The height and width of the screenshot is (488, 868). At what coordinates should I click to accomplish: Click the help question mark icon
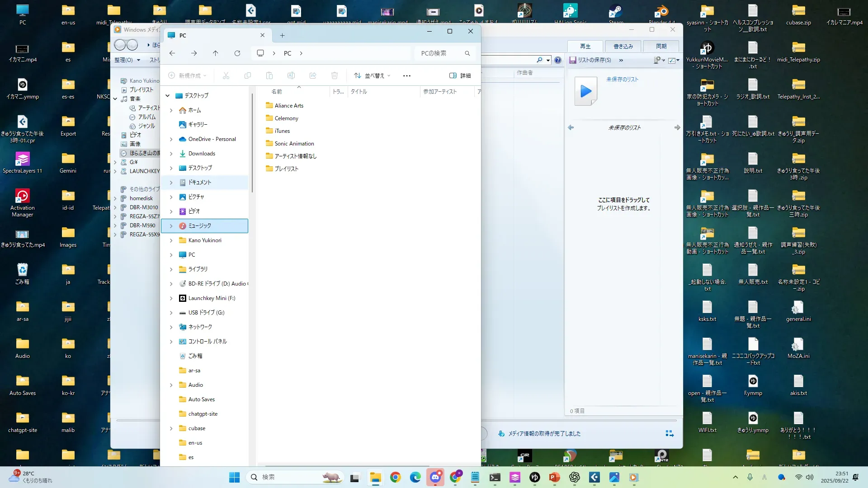tap(558, 60)
